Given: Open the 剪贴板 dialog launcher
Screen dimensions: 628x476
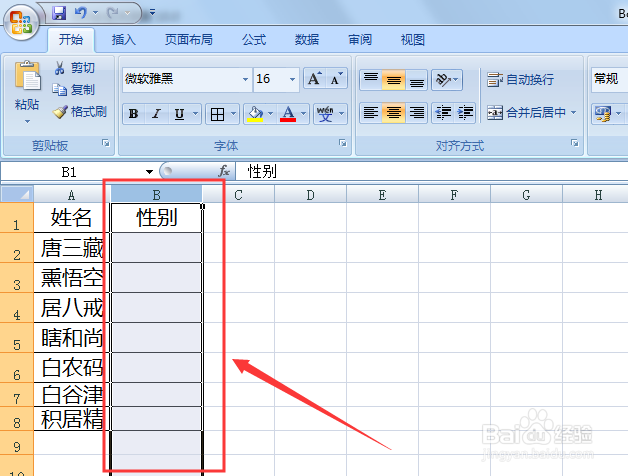Looking at the screenshot, I should pyautogui.click(x=106, y=143).
